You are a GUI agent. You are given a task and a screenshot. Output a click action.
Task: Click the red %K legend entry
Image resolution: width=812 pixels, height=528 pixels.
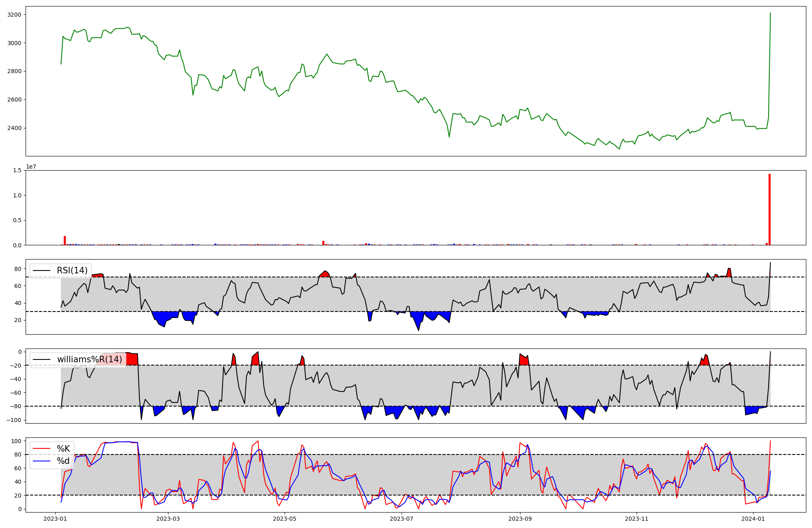pos(63,449)
